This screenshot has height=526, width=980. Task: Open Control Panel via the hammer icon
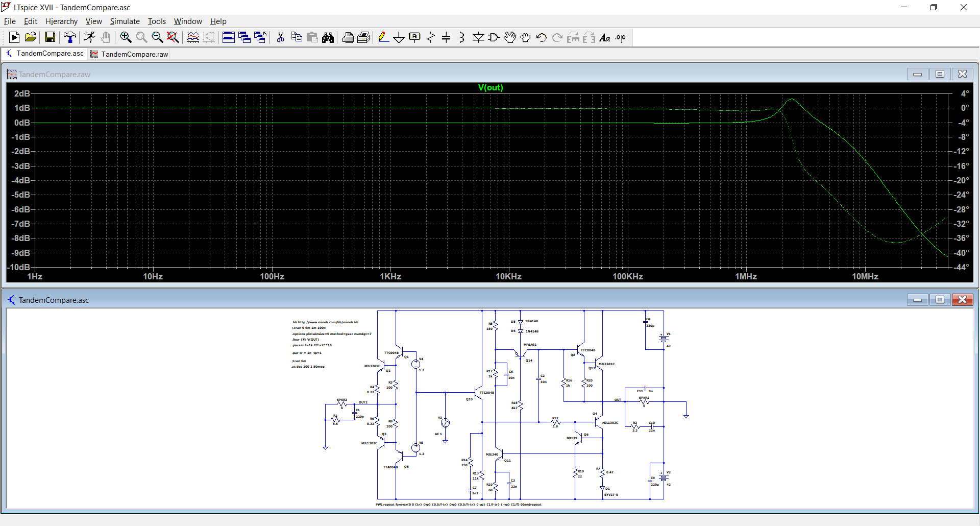tap(70, 37)
